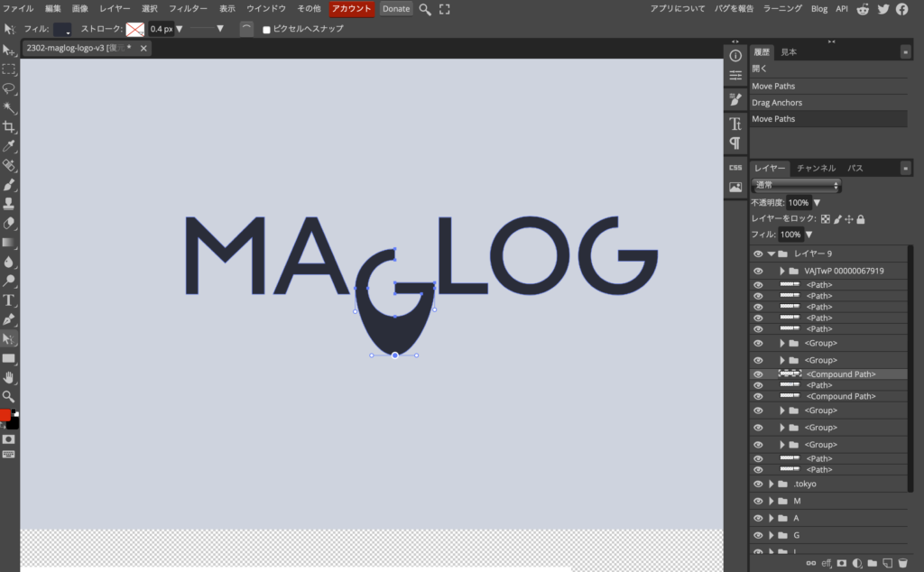Select the Rectangular Marquee tool
The image size is (924, 572).
click(x=9, y=69)
